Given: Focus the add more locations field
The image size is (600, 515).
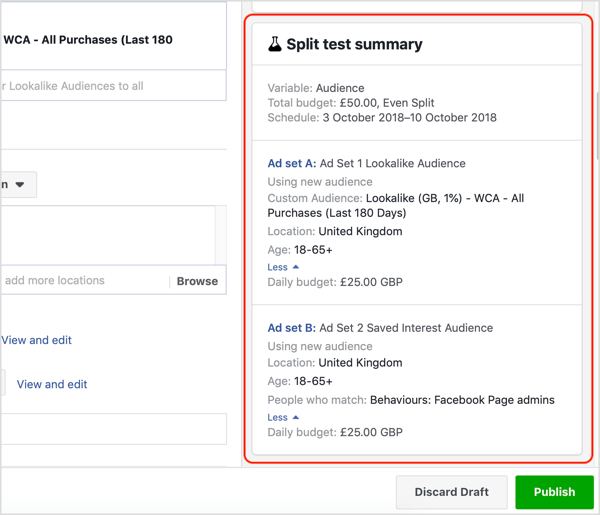Looking at the screenshot, I should [80, 281].
